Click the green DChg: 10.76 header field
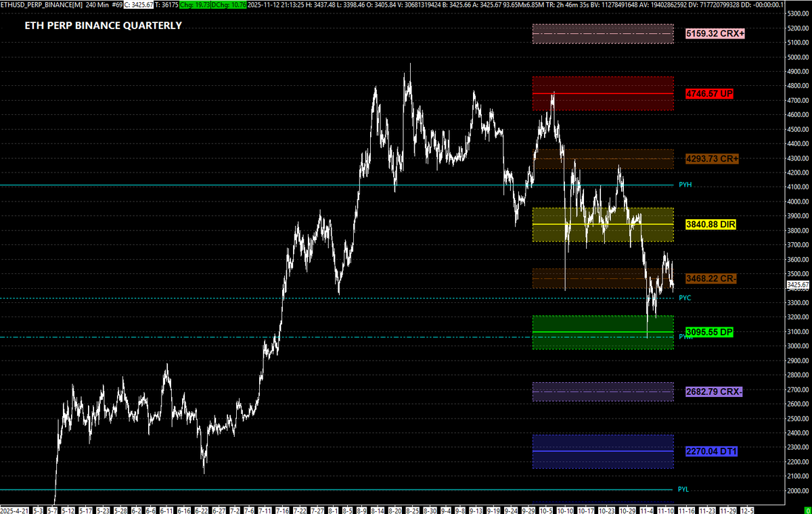Image resolution: width=812 pixels, height=514 pixels. point(230,4)
